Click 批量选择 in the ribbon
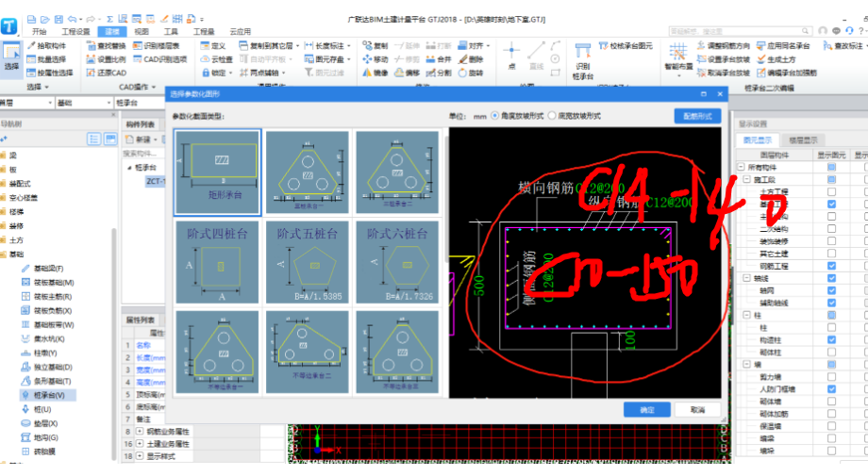The image size is (868, 476). click(x=46, y=59)
